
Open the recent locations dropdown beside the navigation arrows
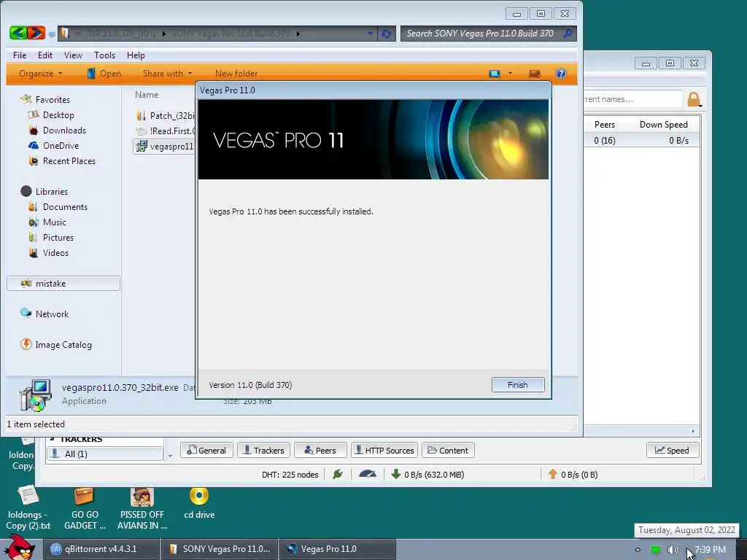point(52,34)
